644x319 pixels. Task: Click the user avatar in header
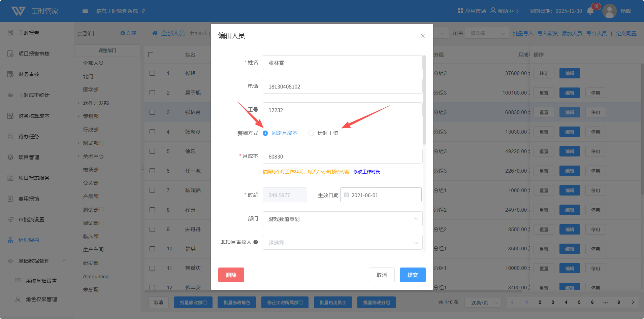[609, 11]
